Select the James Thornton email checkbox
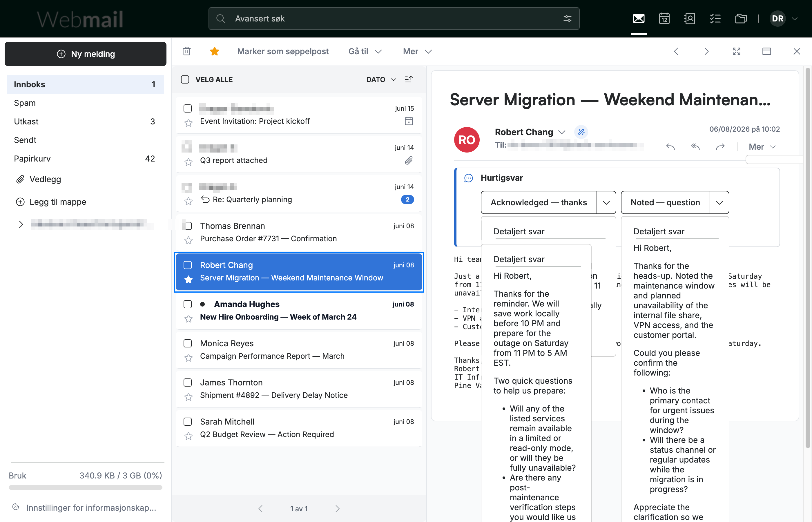The width and height of the screenshot is (812, 522). click(187, 382)
